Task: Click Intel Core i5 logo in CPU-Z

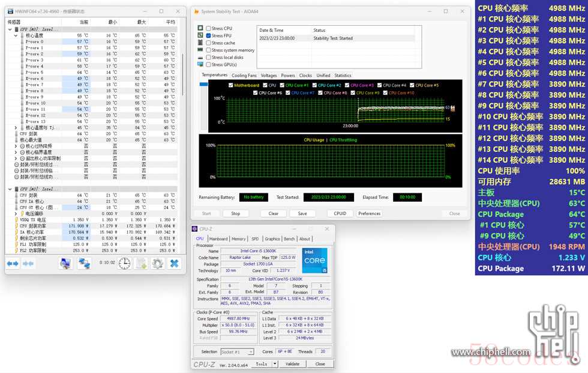Action: (x=314, y=260)
